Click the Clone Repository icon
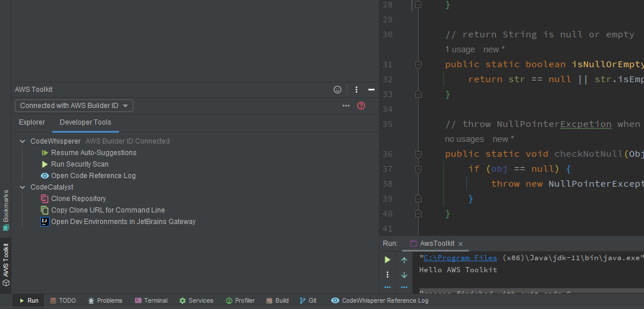This screenshot has height=309, width=644. (x=45, y=199)
